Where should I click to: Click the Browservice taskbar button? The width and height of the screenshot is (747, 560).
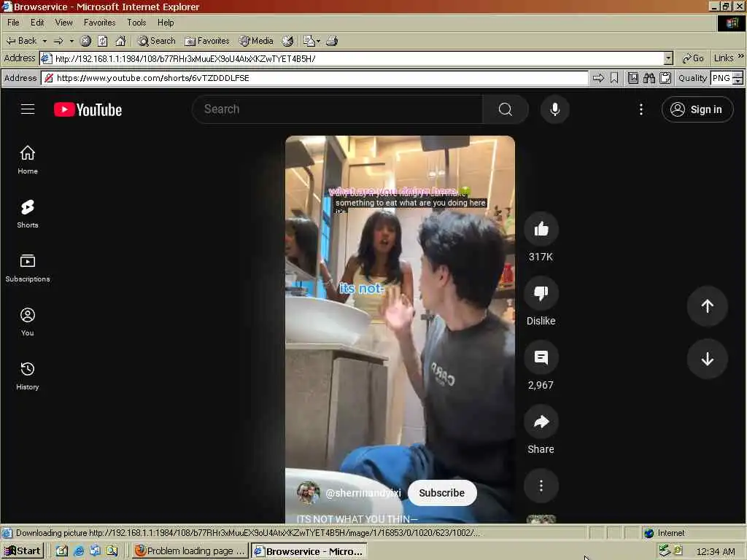309,551
